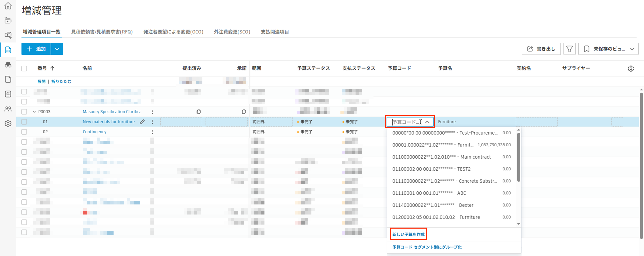Open the documents icon in the sidebar
The width and height of the screenshot is (644, 256).
coord(8,79)
